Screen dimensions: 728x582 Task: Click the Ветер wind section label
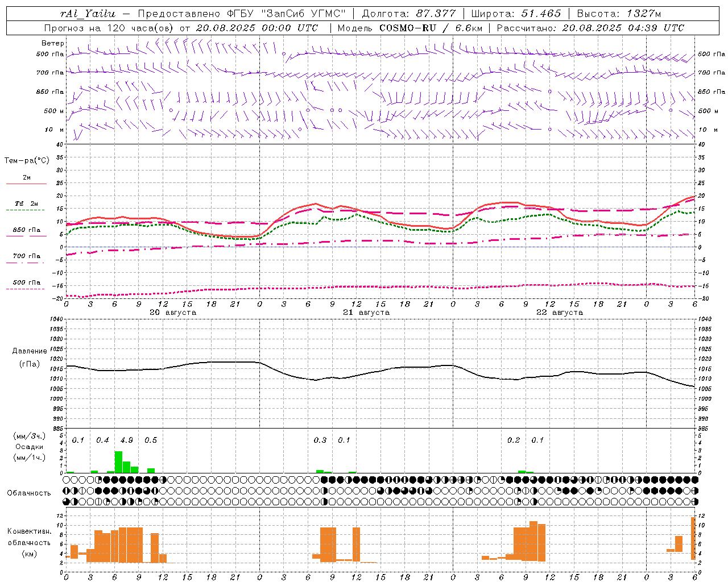click(x=52, y=43)
